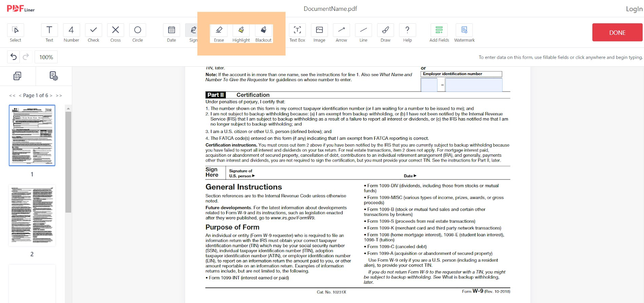Select the Text tool
This screenshot has width=644, height=303.
(x=49, y=33)
